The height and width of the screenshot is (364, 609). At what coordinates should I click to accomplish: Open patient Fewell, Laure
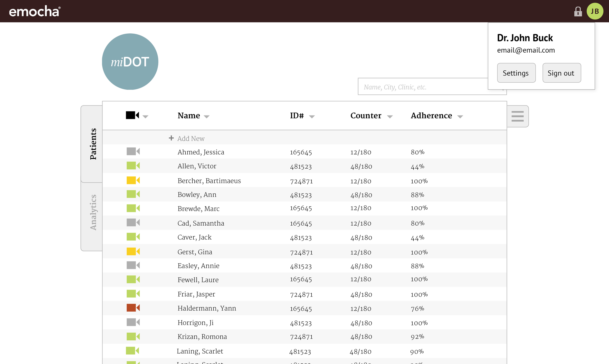198,280
